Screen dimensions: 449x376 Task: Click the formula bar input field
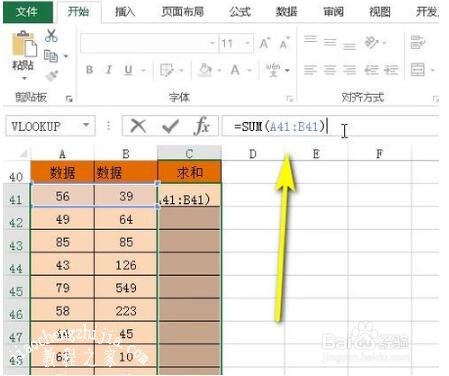click(331, 126)
